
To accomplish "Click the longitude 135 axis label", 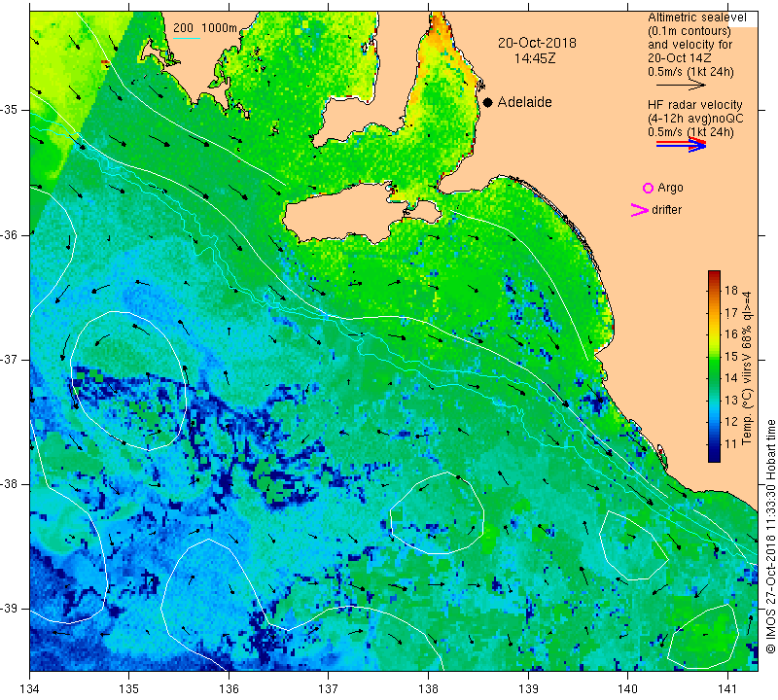I will tap(129, 688).
